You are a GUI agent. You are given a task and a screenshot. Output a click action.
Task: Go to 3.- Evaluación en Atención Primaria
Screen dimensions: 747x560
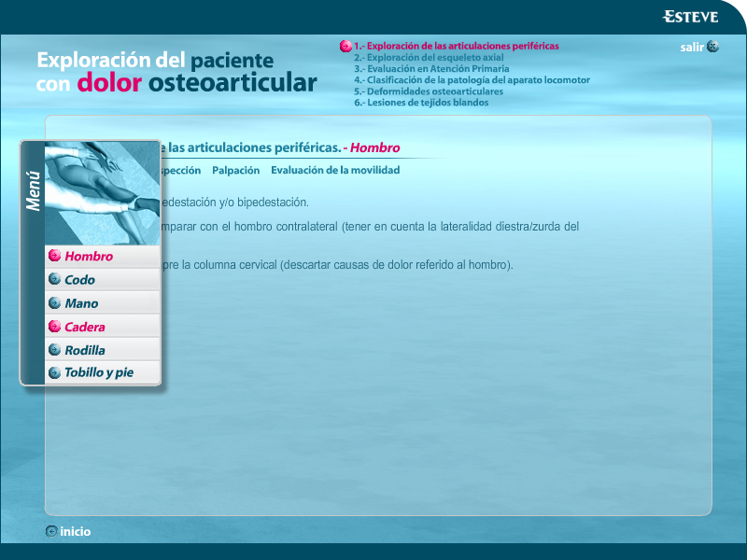click(431, 68)
